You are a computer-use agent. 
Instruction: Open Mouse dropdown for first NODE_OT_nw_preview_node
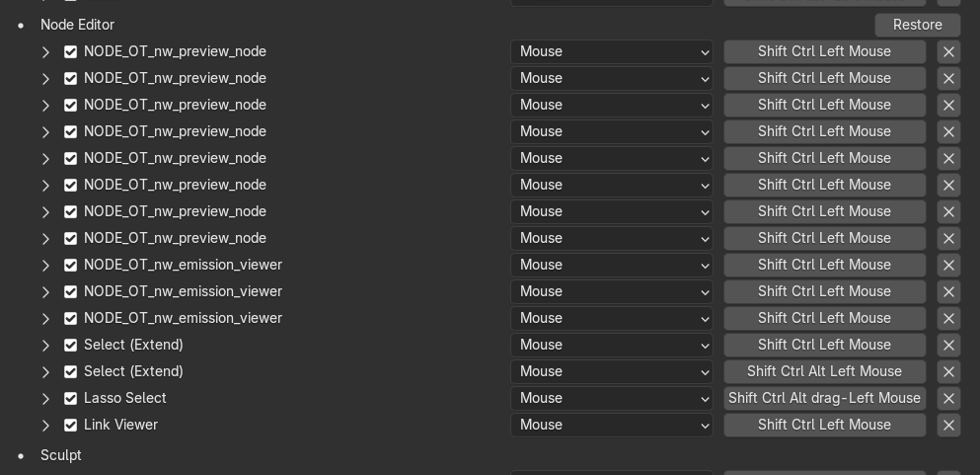click(611, 52)
